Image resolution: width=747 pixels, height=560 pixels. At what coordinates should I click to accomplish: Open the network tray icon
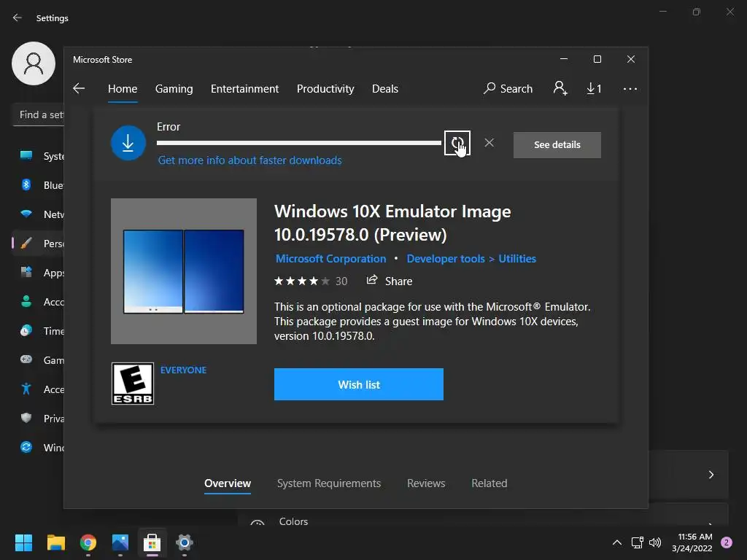click(637, 542)
